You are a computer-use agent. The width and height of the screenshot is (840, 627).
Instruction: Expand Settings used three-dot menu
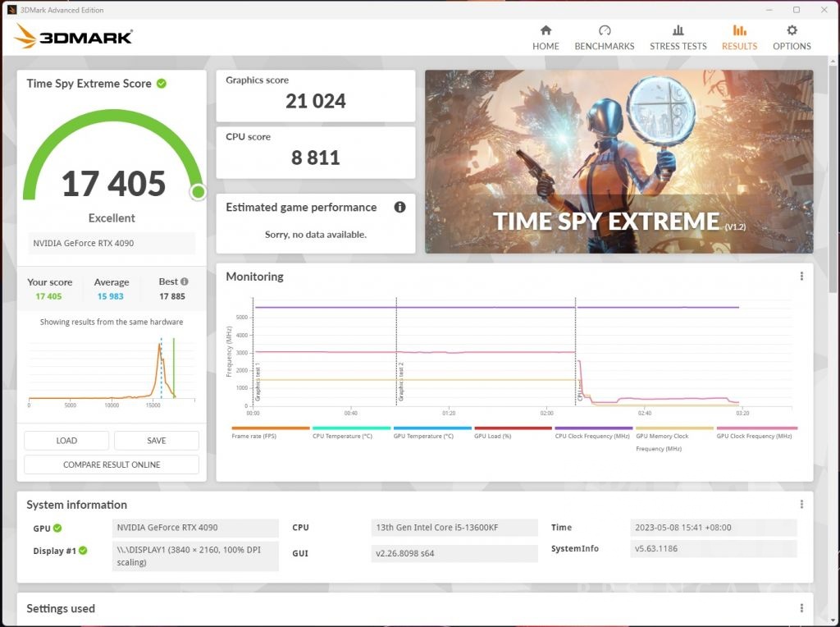point(801,608)
